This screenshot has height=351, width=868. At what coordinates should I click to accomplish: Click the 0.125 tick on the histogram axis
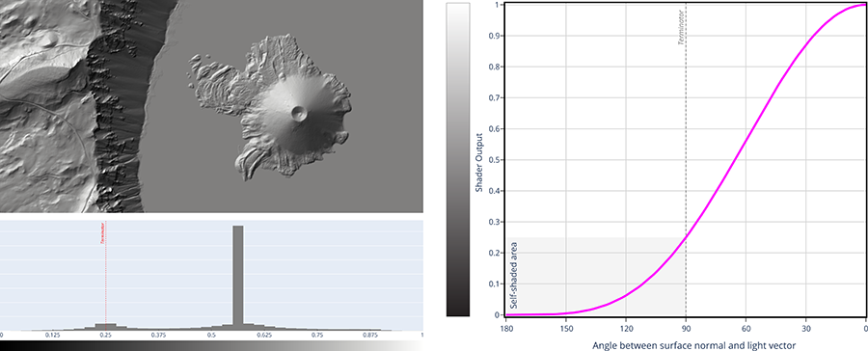tap(53, 335)
